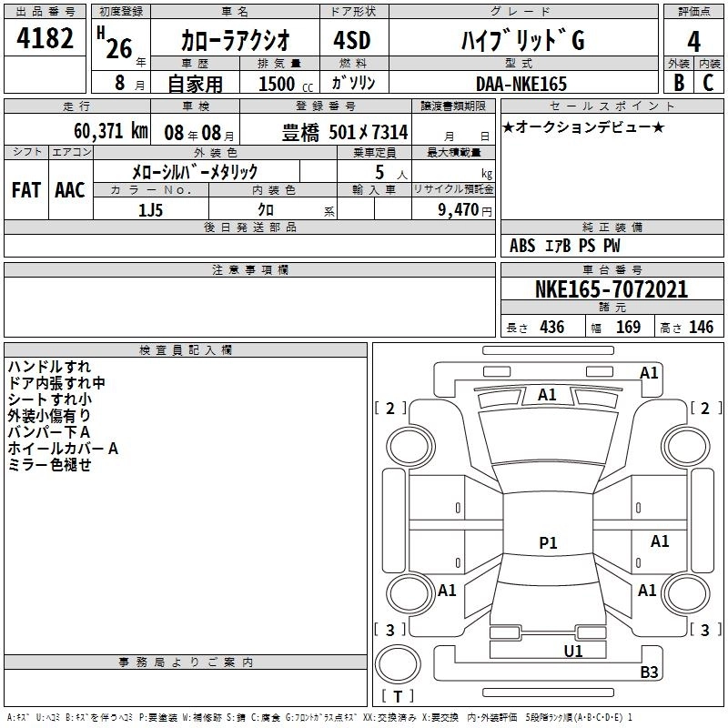Click the lot number 4182
This screenshot has width=728, height=728.
45,37
